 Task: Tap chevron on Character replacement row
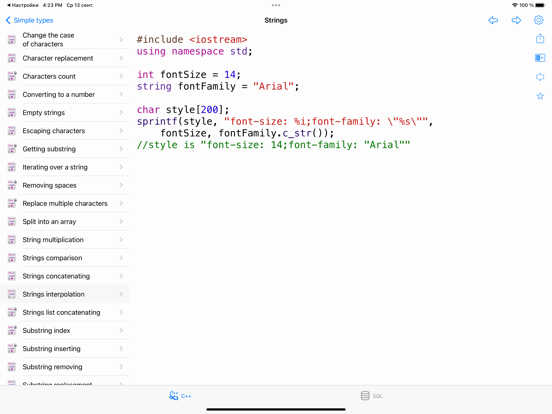(121, 58)
